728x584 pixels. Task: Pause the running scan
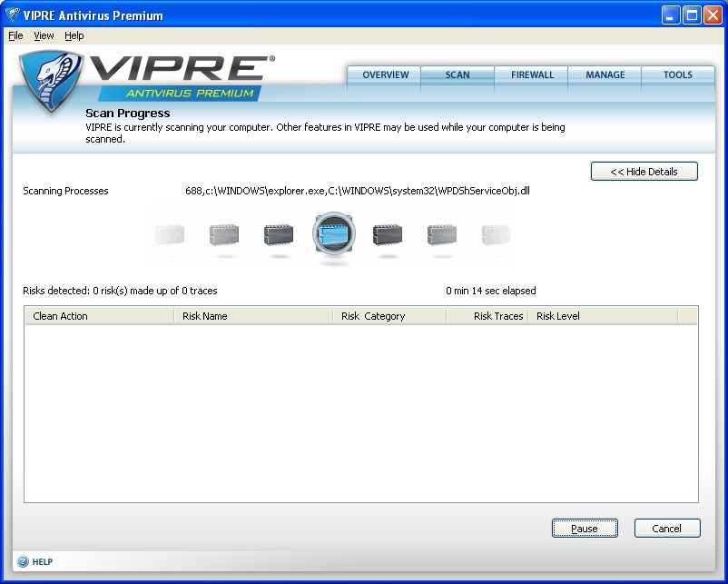(585, 529)
